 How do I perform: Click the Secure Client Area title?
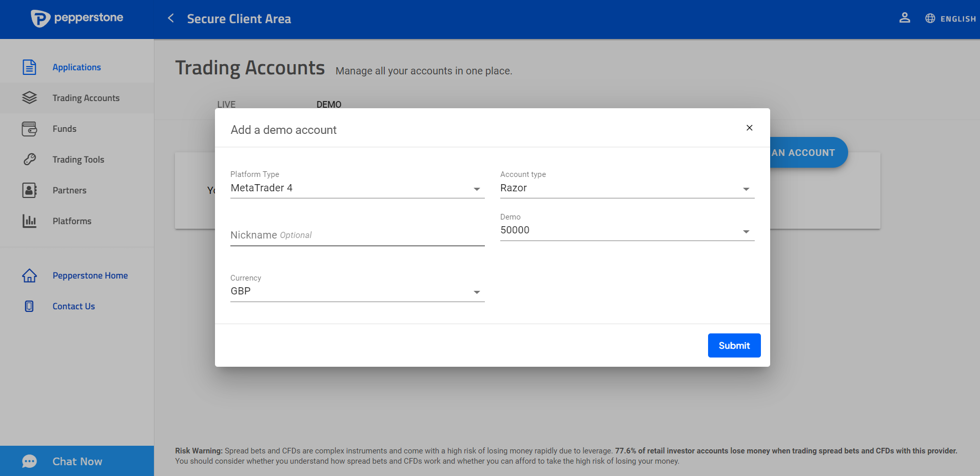[x=239, y=19]
